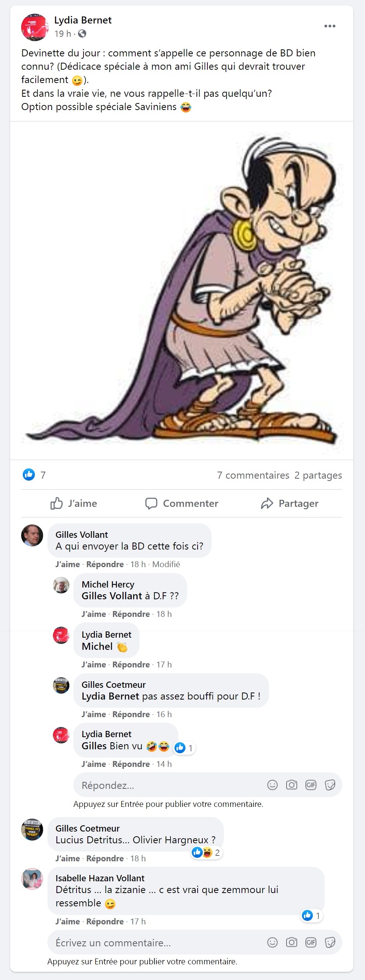Viewport: 365px width, 980px height.
Task: Reply to Michel Hercy's comment
Action: click(x=131, y=614)
